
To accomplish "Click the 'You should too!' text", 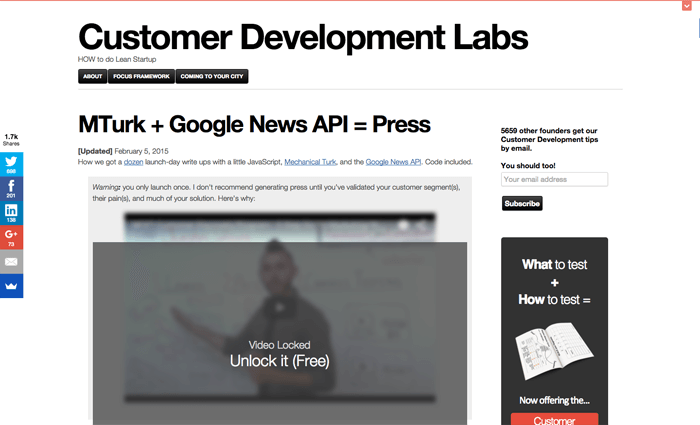I will coord(528,166).
